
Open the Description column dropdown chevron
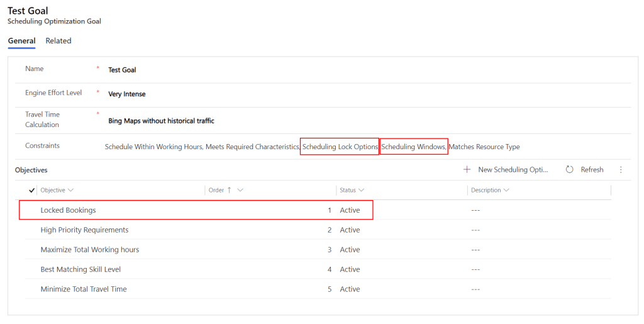[x=506, y=190]
